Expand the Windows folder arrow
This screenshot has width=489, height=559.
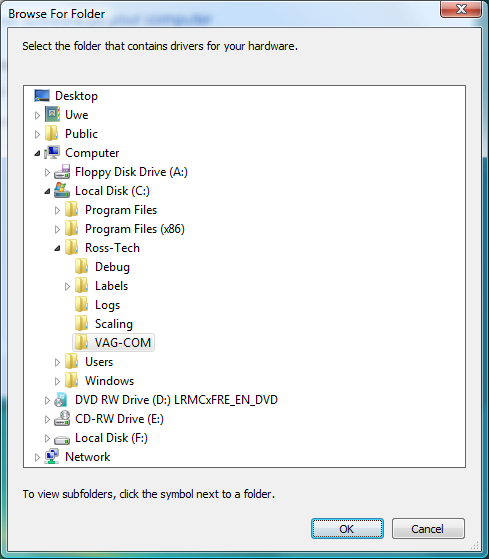coord(57,381)
